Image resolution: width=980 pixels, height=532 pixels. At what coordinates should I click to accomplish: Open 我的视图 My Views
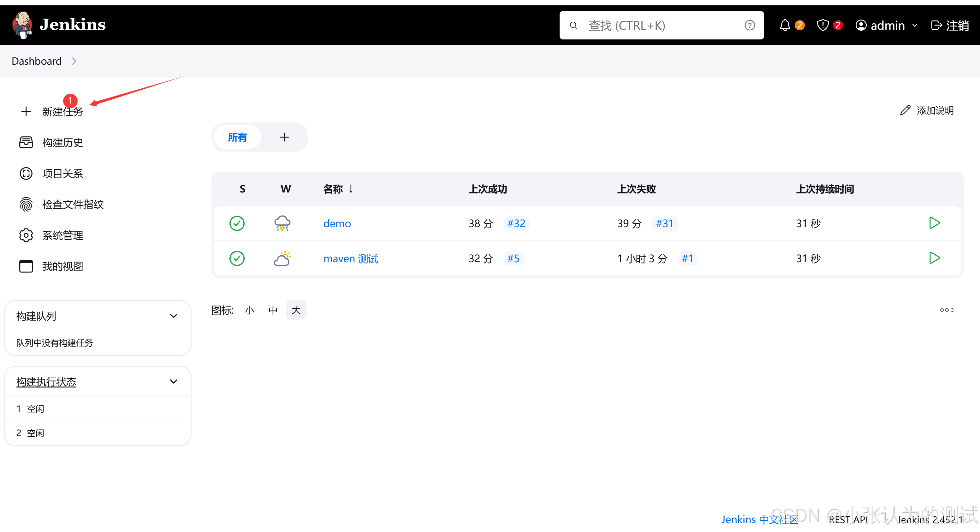51,267
